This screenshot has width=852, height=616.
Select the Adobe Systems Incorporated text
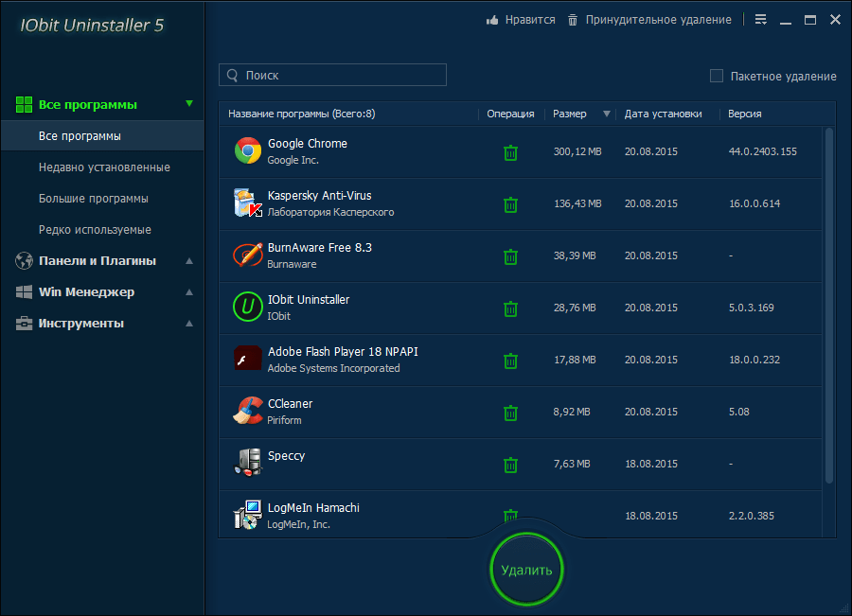pos(333,368)
